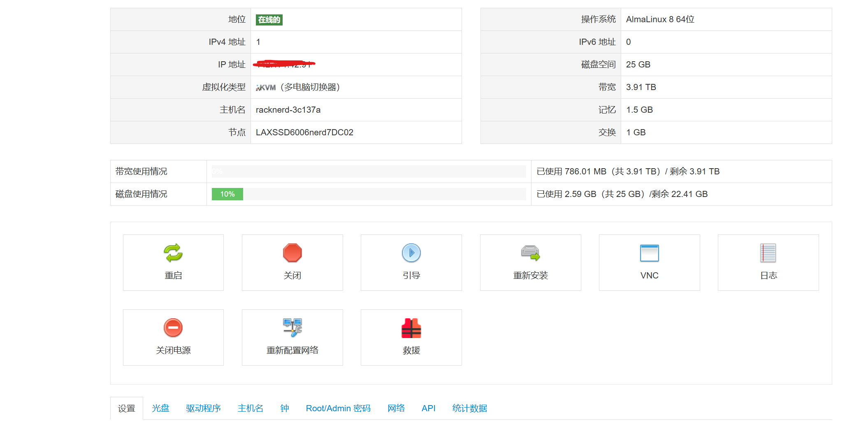Go to the 钟 clock tab
This screenshot has width=868, height=431.
point(284,408)
